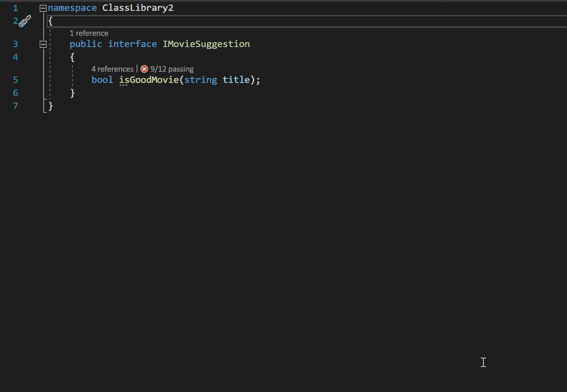Click the bool return type keyword

(102, 80)
